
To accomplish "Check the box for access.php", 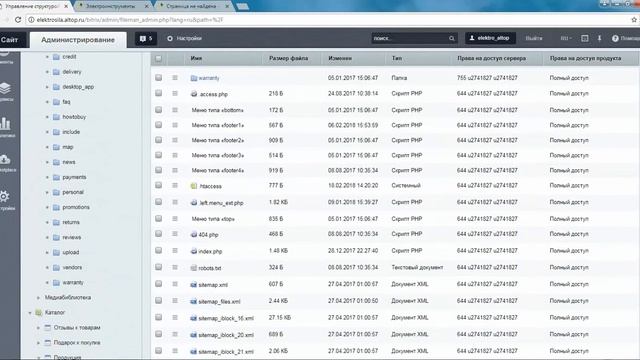I will [158, 93].
